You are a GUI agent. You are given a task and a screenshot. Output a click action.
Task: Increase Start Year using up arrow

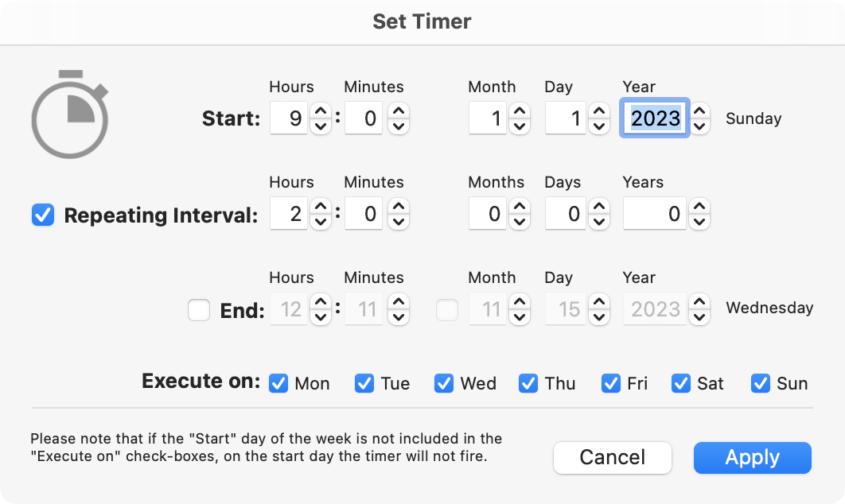click(x=699, y=111)
